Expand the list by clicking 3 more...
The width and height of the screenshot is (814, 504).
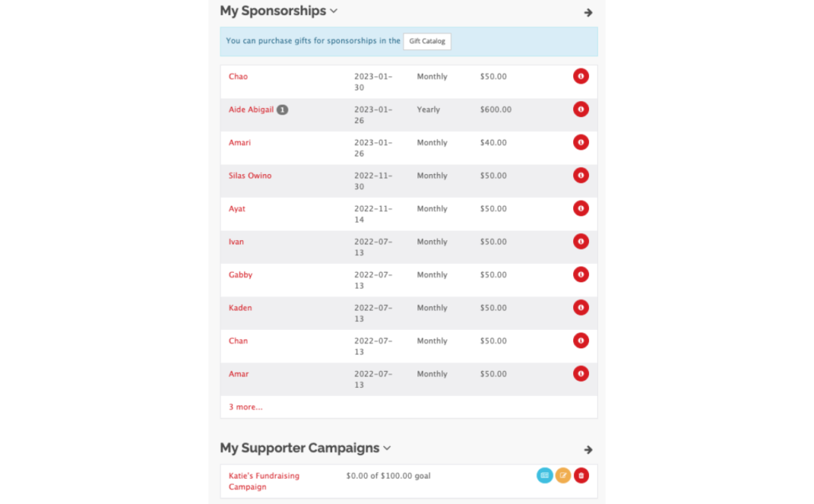(245, 406)
